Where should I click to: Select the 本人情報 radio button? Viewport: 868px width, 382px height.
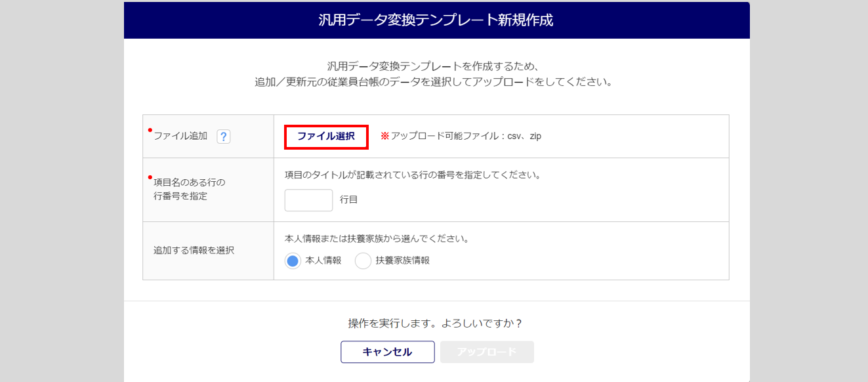click(293, 261)
